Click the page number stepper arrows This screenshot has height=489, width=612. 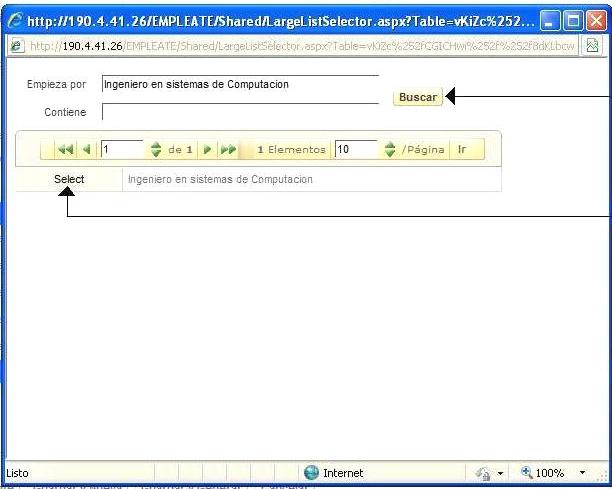pos(155,150)
